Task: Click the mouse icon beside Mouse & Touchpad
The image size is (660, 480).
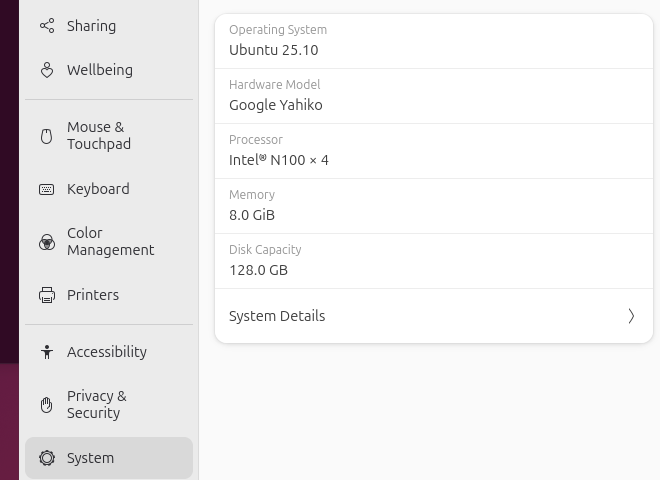Action: [47, 136]
